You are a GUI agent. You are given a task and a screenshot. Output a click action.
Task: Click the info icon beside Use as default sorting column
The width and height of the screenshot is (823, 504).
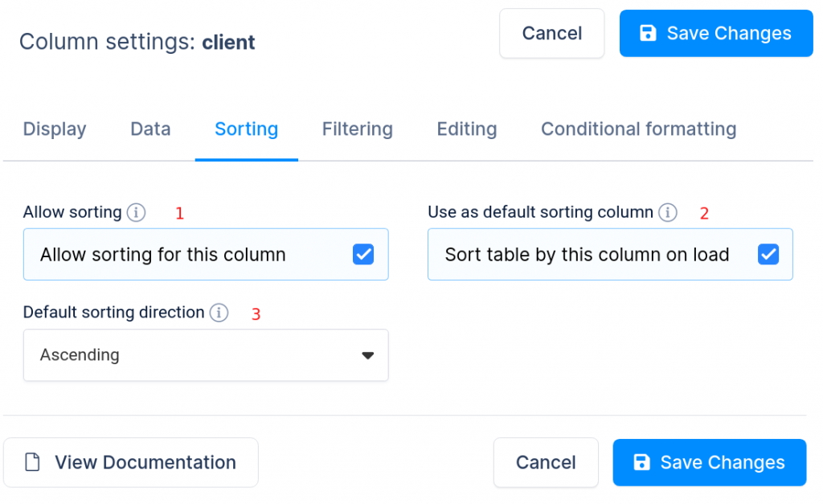click(667, 212)
